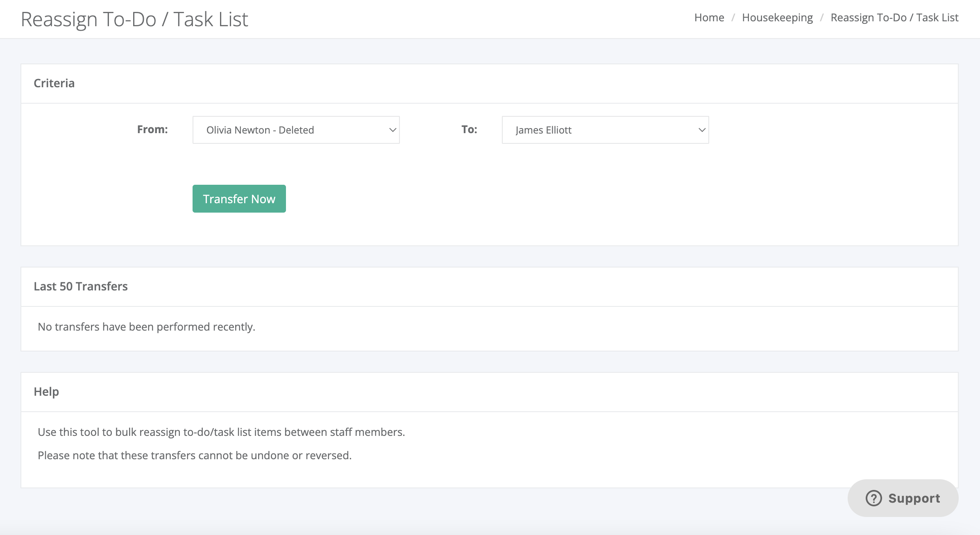980x535 pixels.
Task: Open the Support help widget
Action: click(x=903, y=498)
